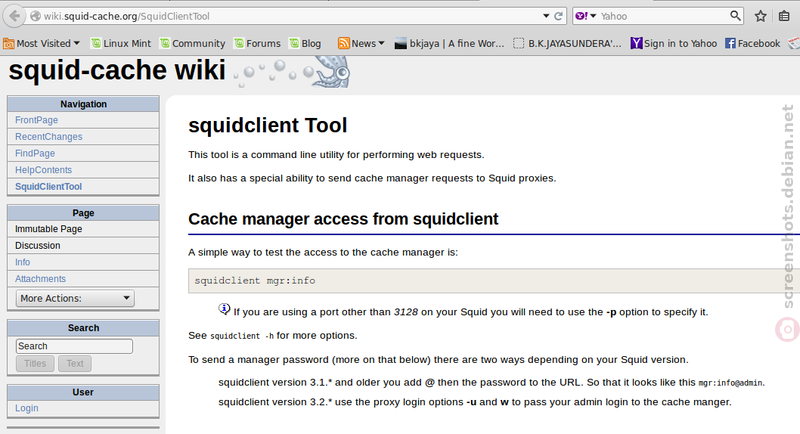Open the Linux Mint bookmark
800x434 pixels.
[121, 43]
